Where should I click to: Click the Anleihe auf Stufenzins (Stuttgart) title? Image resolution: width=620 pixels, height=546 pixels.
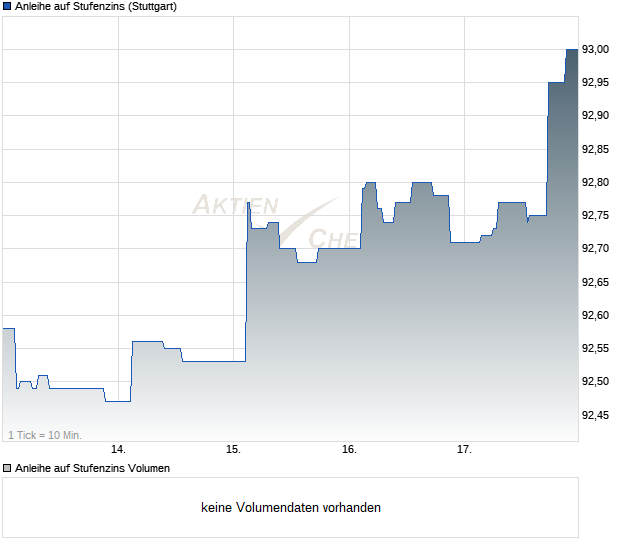[x=96, y=7]
